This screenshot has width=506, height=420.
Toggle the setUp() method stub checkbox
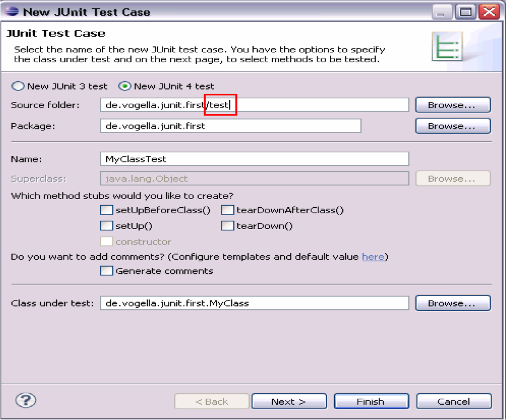(x=106, y=226)
